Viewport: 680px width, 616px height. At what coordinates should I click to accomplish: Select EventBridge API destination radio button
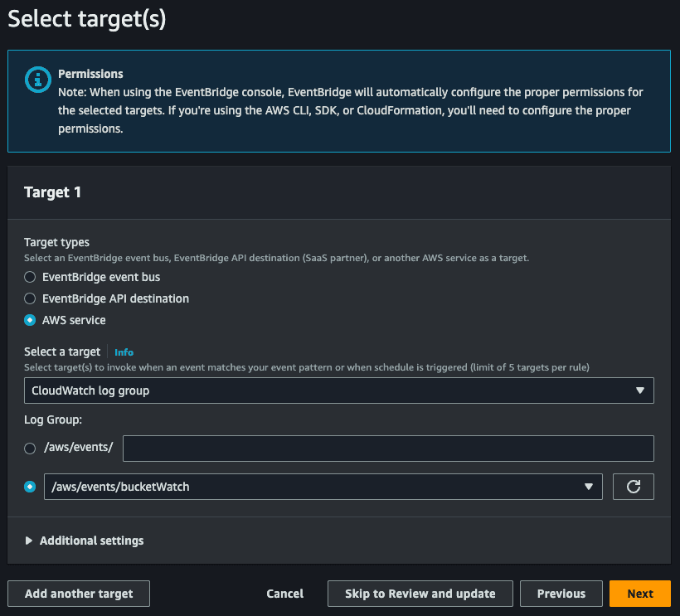tap(30, 298)
